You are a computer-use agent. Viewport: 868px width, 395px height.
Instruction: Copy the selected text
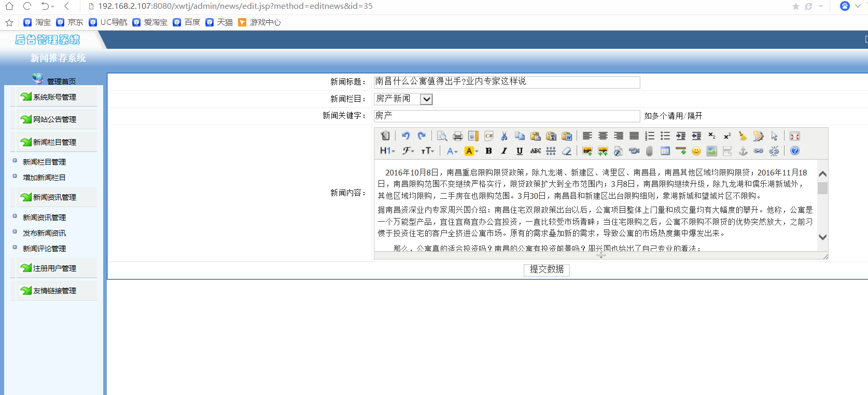coord(520,136)
